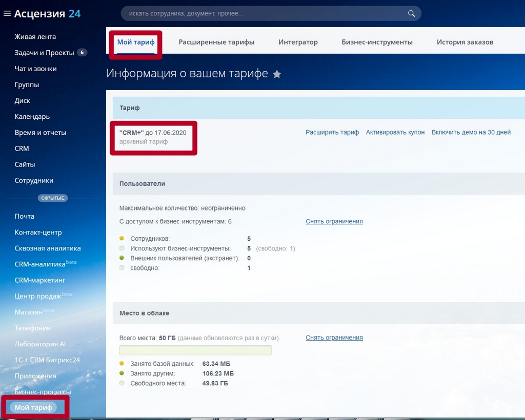Switch to Расширенные тарифы tab

(216, 42)
